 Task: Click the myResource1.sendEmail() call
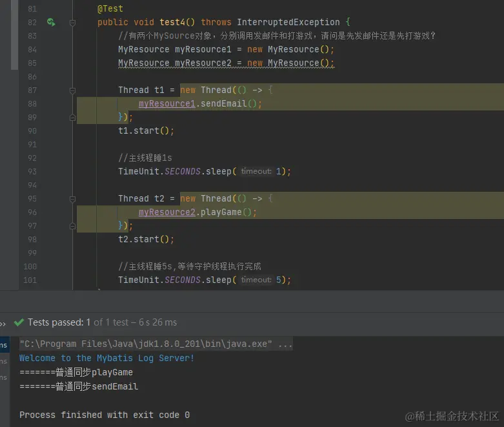(200, 103)
